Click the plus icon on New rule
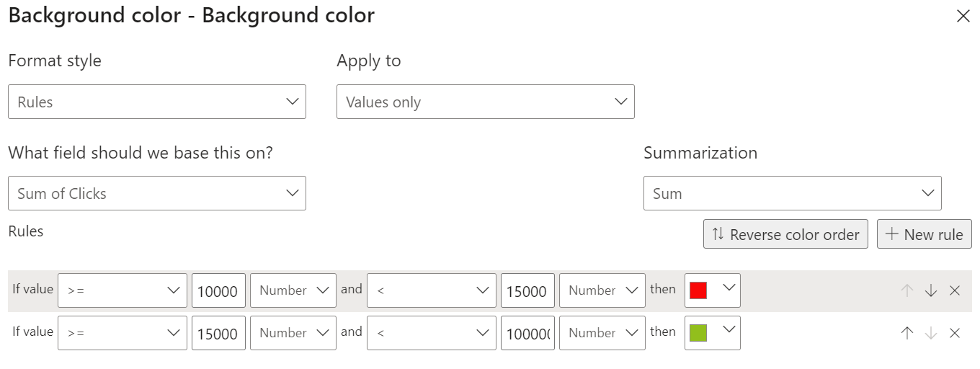The height and width of the screenshot is (369, 980). click(892, 234)
